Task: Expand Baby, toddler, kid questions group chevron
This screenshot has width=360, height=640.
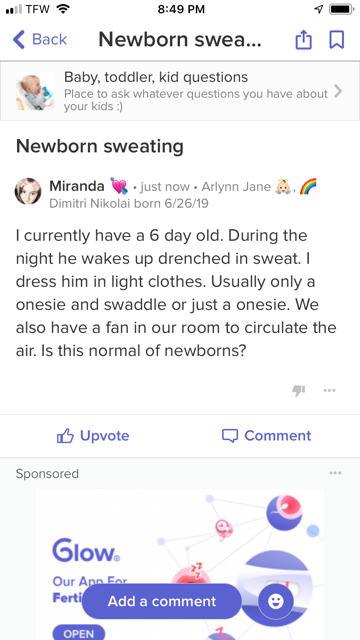Action: coord(338,91)
